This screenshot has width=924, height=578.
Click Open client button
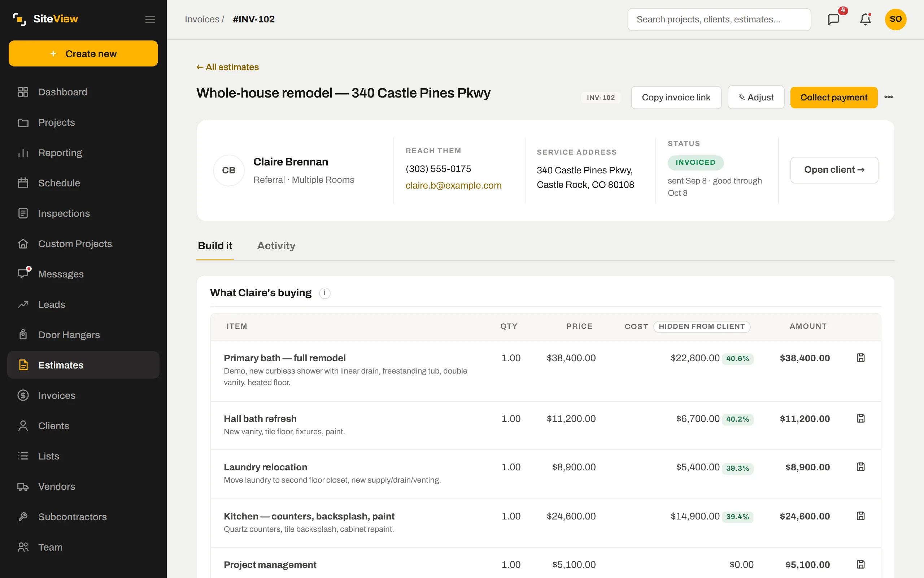tap(834, 170)
